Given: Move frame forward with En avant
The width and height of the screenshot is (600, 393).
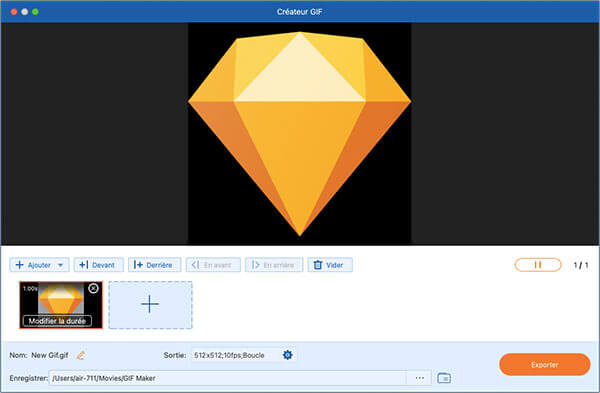Looking at the screenshot, I should pos(213,265).
